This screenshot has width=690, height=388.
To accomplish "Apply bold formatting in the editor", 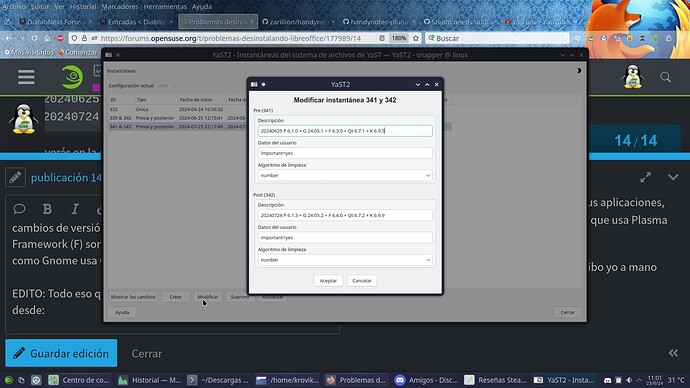I will coord(47,209).
